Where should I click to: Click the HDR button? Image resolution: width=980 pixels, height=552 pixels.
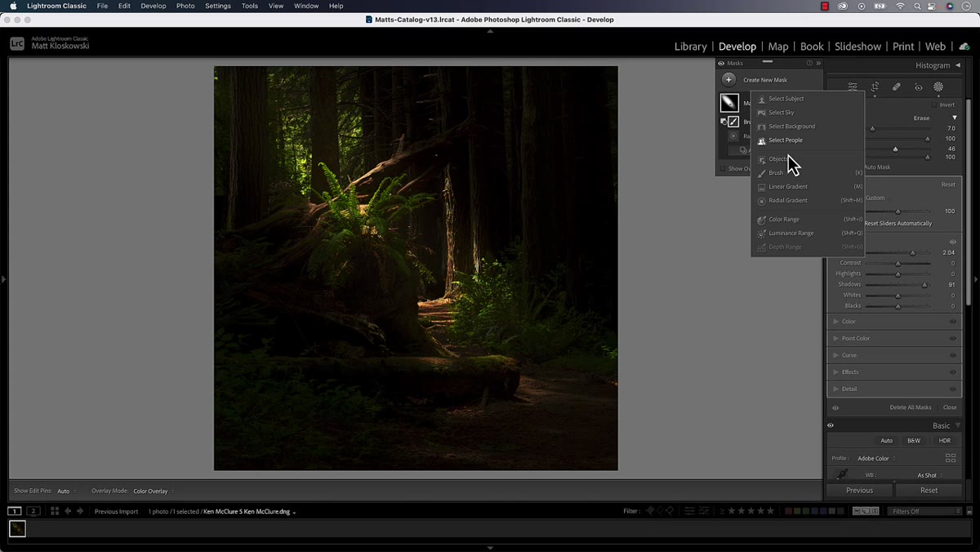pyautogui.click(x=944, y=441)
